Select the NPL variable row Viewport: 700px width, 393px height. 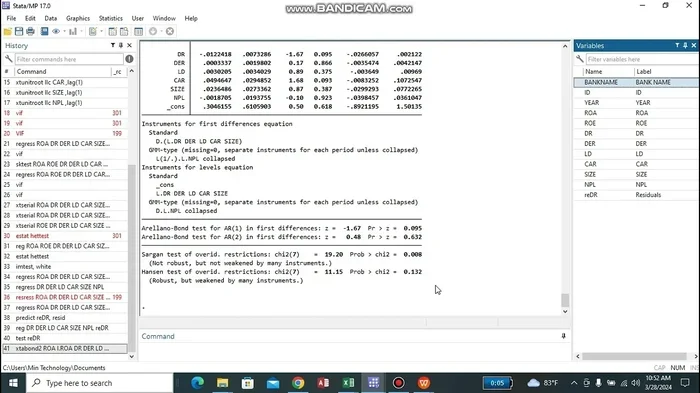click(x=637, y=184)
